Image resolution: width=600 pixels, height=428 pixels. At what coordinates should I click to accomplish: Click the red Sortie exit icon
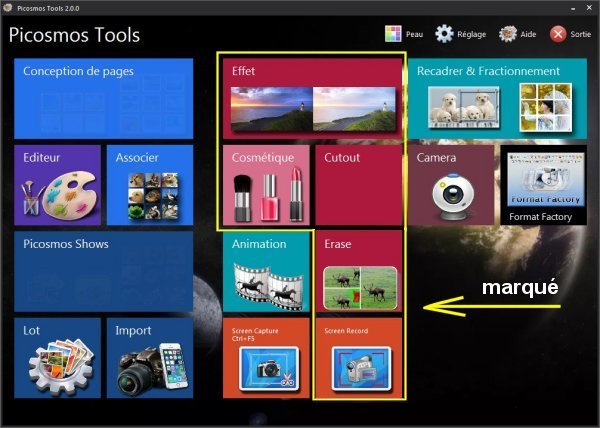pos(558,34)
